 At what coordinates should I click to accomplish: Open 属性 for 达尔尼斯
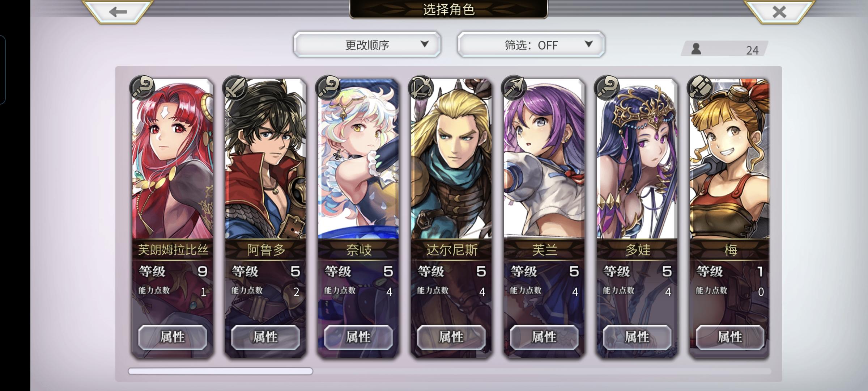(x=451, y=337)
